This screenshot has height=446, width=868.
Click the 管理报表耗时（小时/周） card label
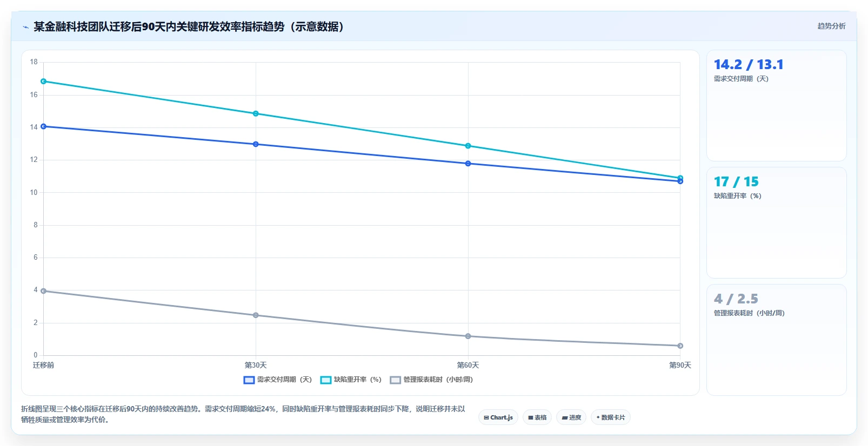[749, 313]
